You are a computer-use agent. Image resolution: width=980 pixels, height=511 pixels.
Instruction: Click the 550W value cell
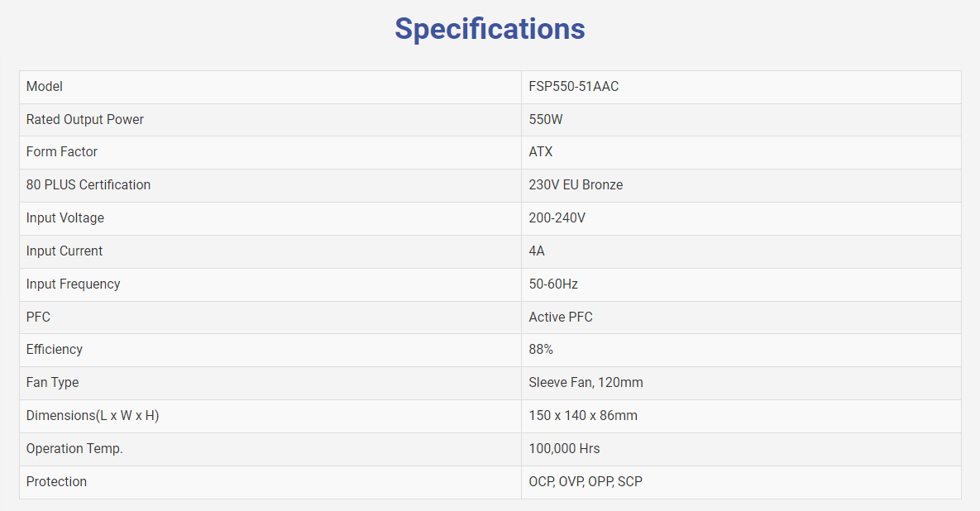pyautogui.click(x=546, y=120)
